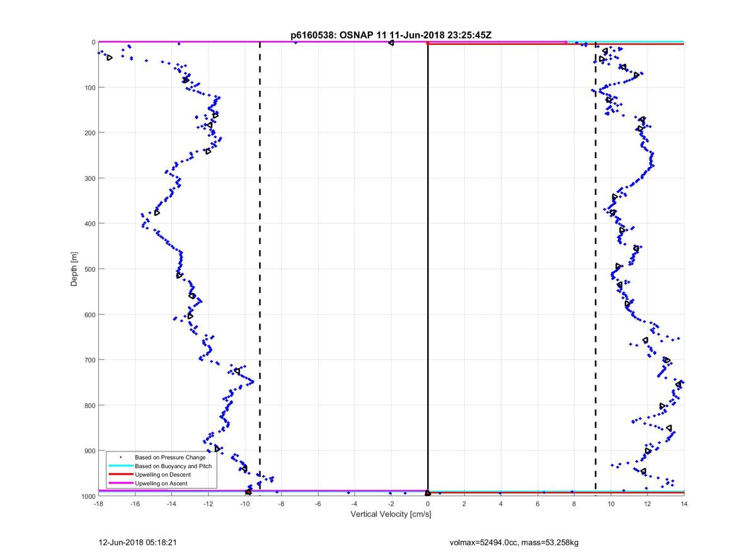The width and height of the screenshot is (756, 558).
Task: Click the red line sample in legend
Action: coord(120,474)
